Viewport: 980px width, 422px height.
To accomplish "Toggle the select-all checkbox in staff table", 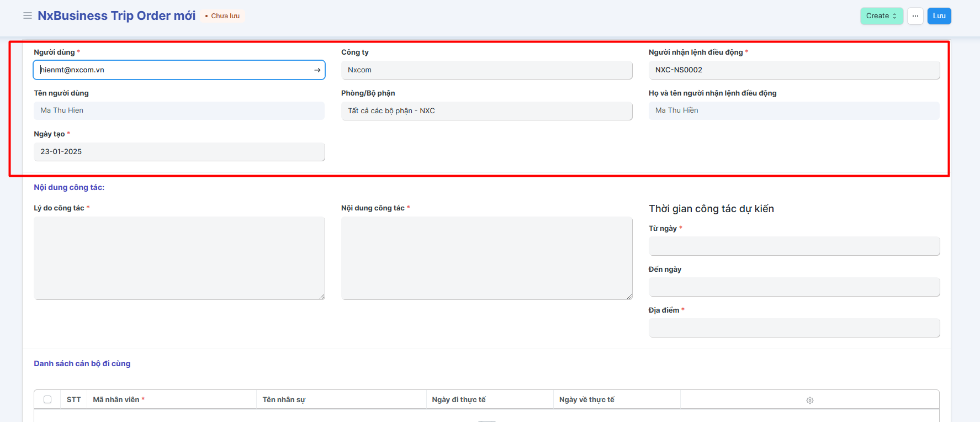I will pyautogui.click(x=47, y=399).
